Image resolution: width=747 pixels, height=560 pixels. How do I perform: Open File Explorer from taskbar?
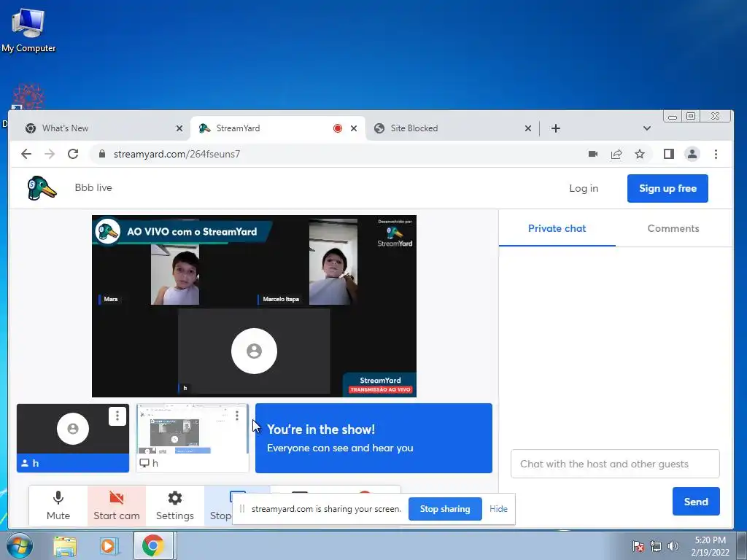[x=65, y=545]
